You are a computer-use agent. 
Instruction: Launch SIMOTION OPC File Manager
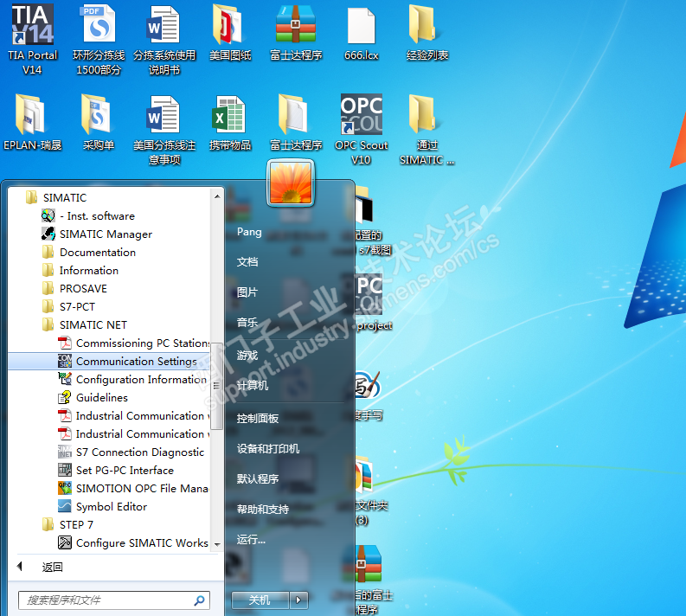click(x=133, y=488)
